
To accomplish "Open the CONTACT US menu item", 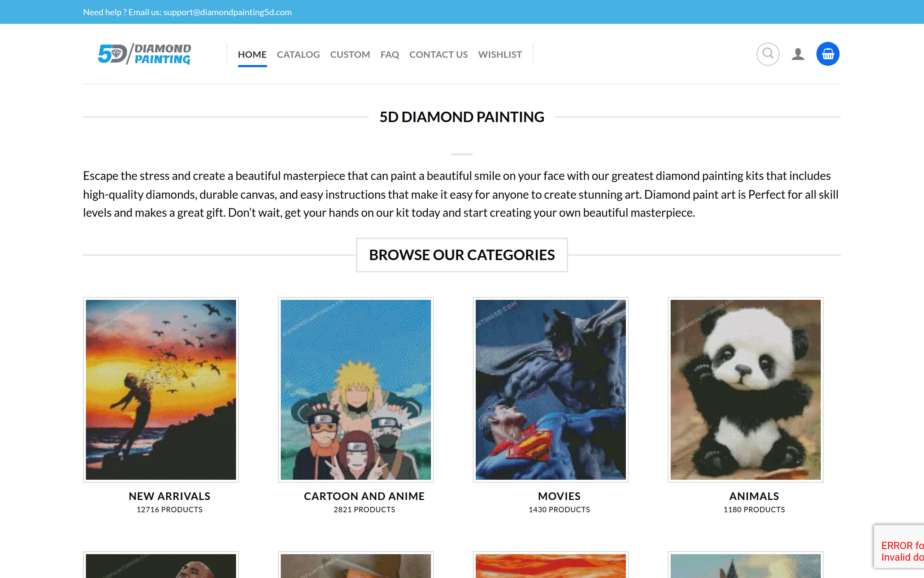I will click(438, 55).
